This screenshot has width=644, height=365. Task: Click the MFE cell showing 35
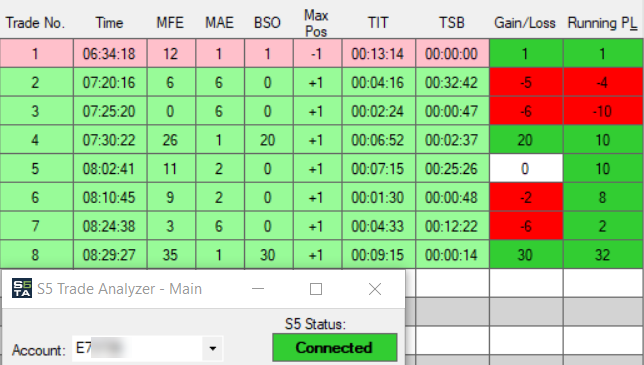171,255
